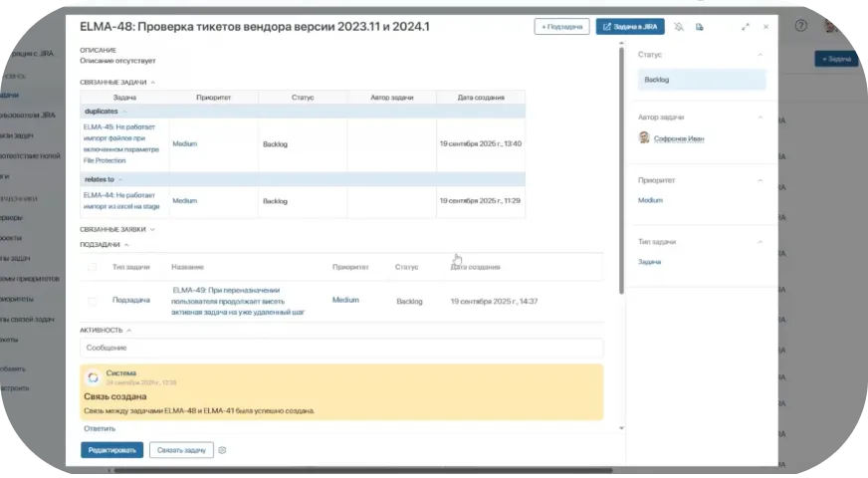
Task: Expand the task card to fullscreen
Action: coord(746,27)
